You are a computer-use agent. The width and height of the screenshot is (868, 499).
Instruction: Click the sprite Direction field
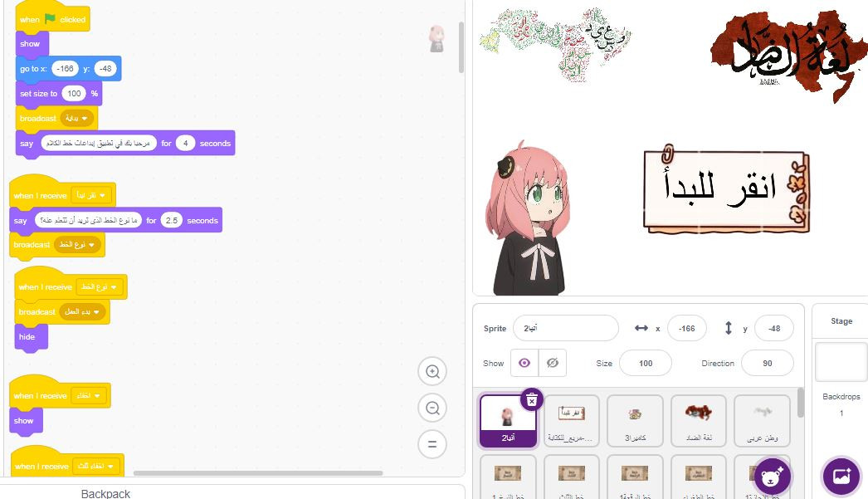coord(768,364)
